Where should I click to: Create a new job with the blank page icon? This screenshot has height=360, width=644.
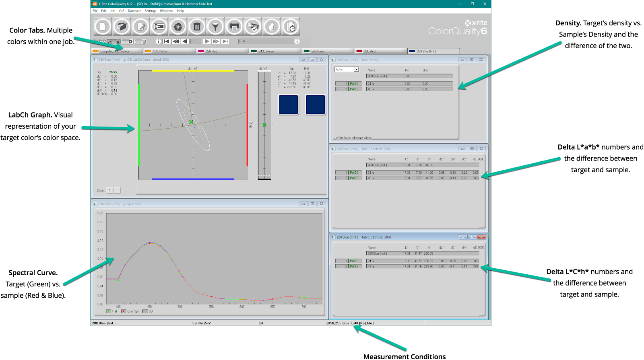[103, 27]
